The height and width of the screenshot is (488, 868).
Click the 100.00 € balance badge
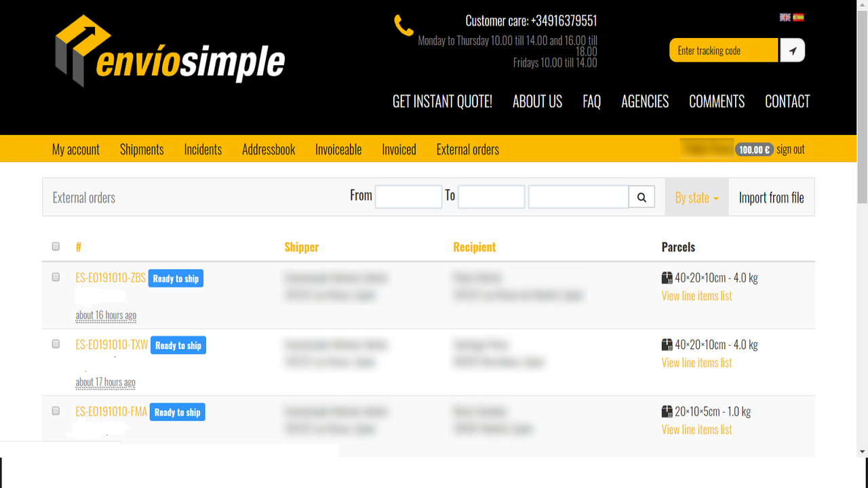point(755,149)
